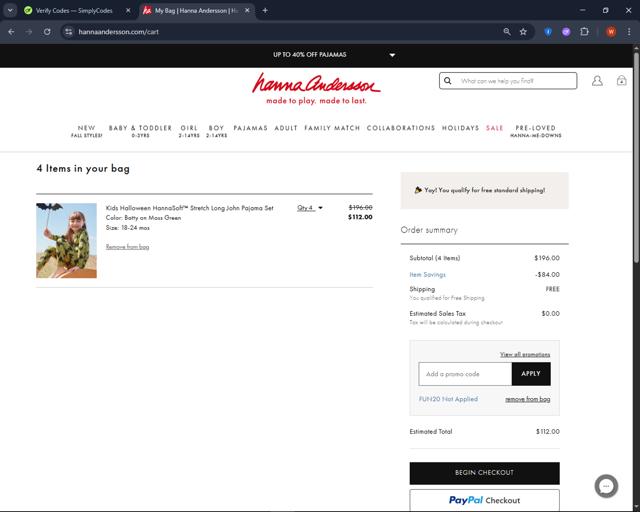Open the Pajamas menu
640x512 pixels.
pos(251,128)
